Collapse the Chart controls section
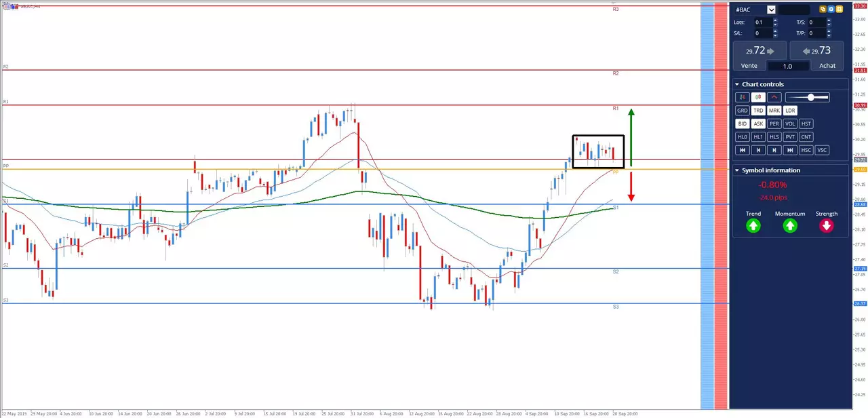 [x=737, y=84]
